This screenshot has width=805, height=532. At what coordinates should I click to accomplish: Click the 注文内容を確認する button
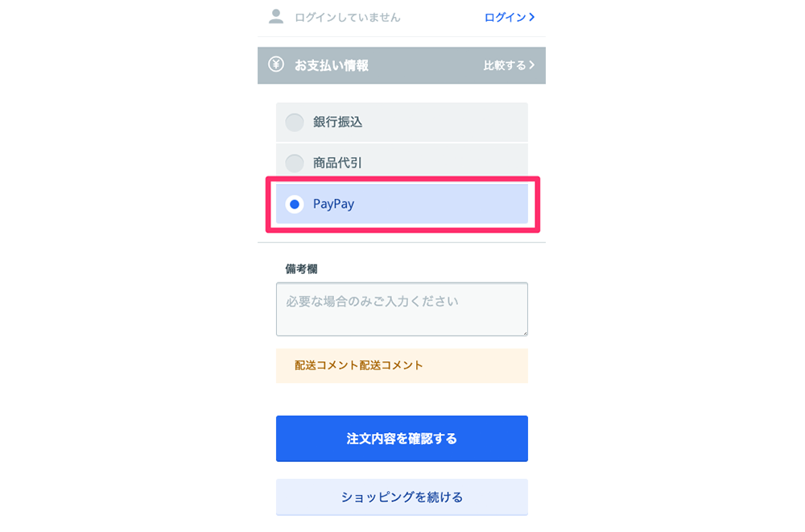[x=402, y=439]
